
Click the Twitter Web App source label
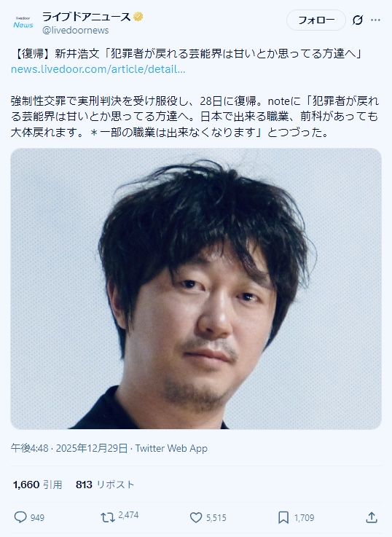pos(171,448)
